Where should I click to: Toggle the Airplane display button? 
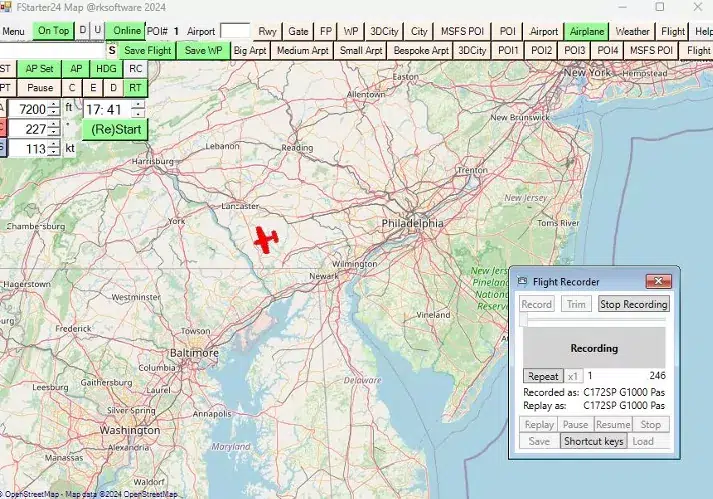coord(586,31)
